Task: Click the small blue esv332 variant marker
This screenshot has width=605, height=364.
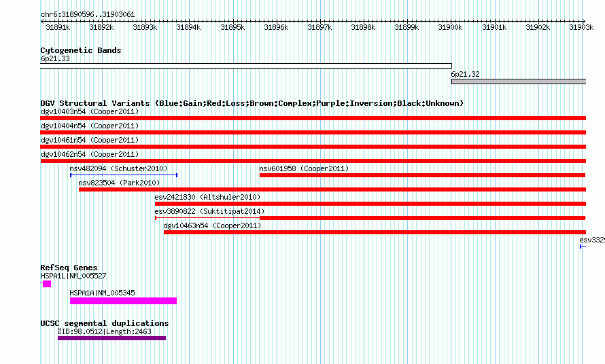Action: point(583,247)
